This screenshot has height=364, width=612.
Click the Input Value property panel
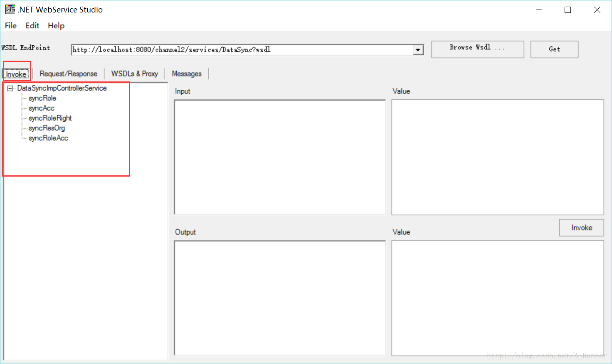tap(498, 157)
